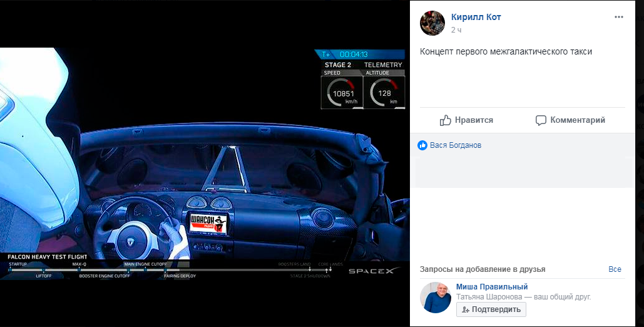Click the thumbs-up Нравится icon

446,120
